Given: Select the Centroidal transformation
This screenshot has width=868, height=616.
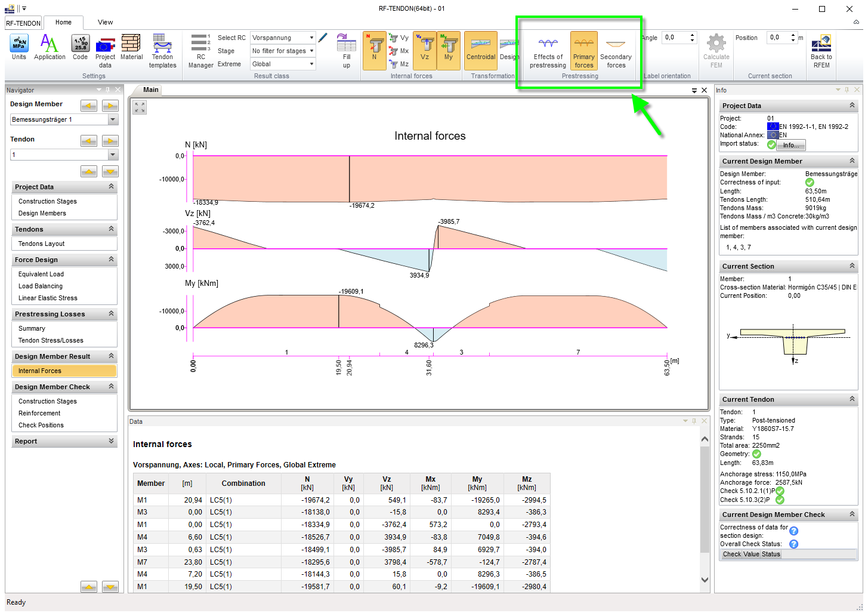Looking at the screenshot, I should [481, 51].
